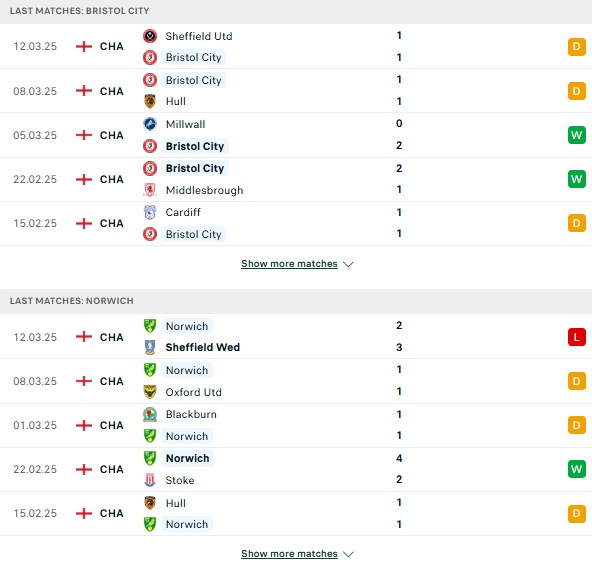592x568 pixels.
Task: Click the Millwall club crest icon
Action: (150, 124)
